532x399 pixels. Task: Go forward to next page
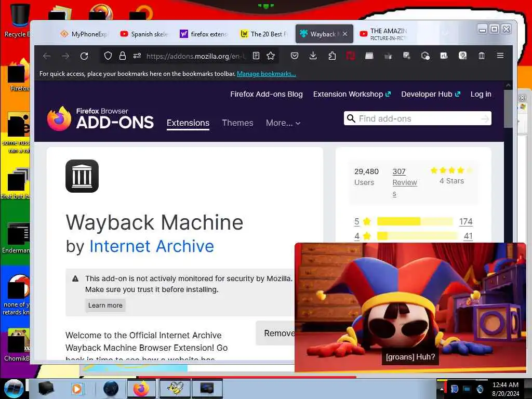(65, 56)
